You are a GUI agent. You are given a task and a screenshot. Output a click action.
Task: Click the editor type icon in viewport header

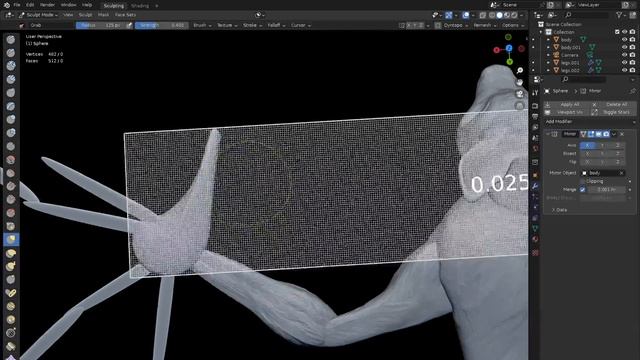(8, 15)
